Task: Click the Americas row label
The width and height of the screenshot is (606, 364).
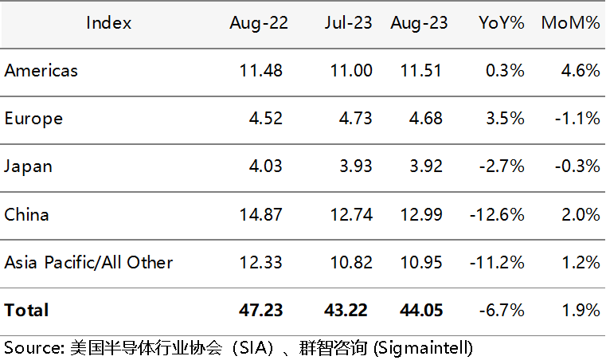Action: point(41,70)
